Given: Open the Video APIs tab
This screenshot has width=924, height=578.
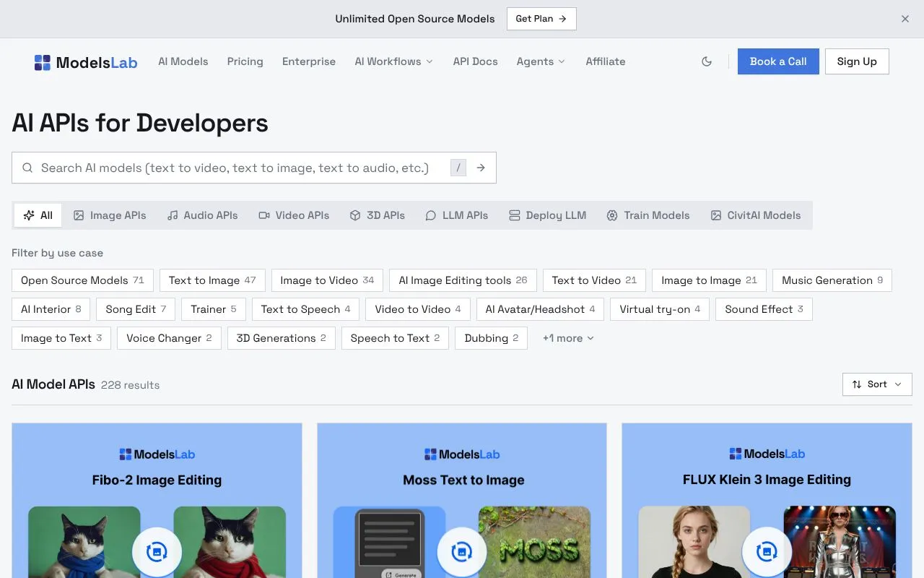Looking at the screenshot, I should (x=294, y=215).
